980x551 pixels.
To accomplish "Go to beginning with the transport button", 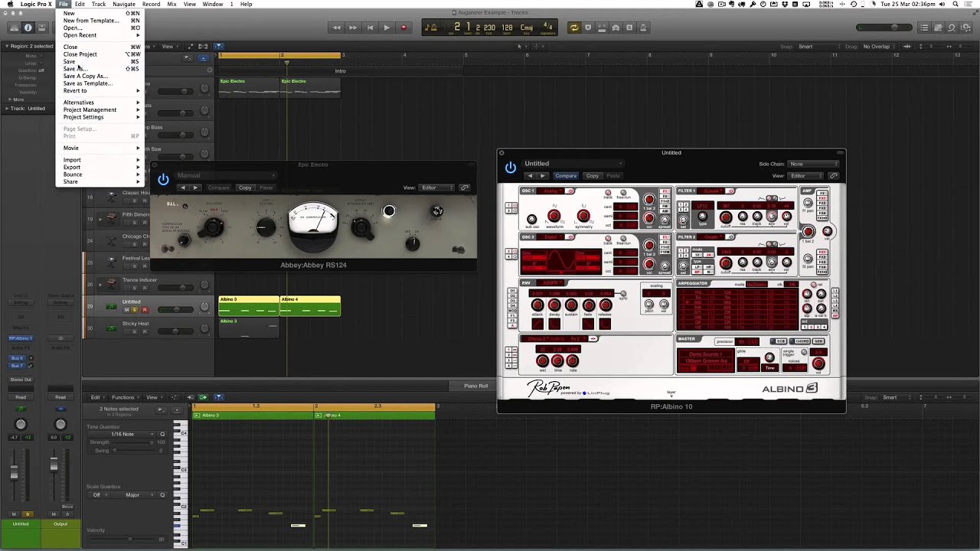I will click(x=370, y=28).
